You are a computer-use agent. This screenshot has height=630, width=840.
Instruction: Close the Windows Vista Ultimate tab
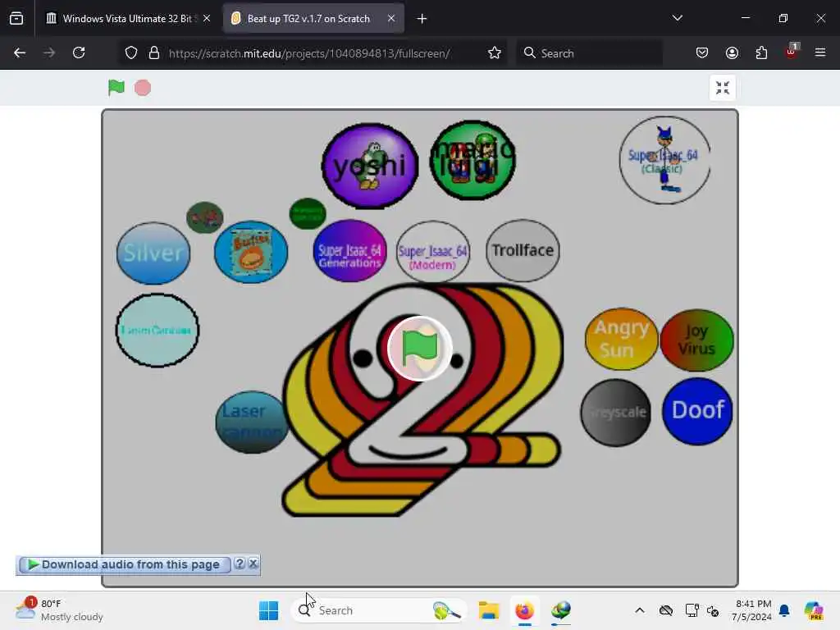[x=207, y=19]
